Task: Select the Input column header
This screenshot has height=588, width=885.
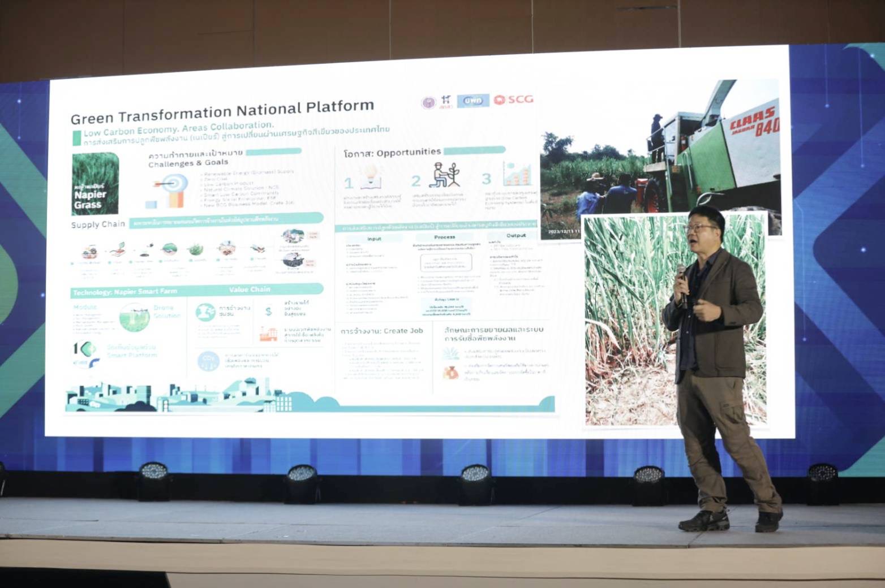Action: [374, 239]
